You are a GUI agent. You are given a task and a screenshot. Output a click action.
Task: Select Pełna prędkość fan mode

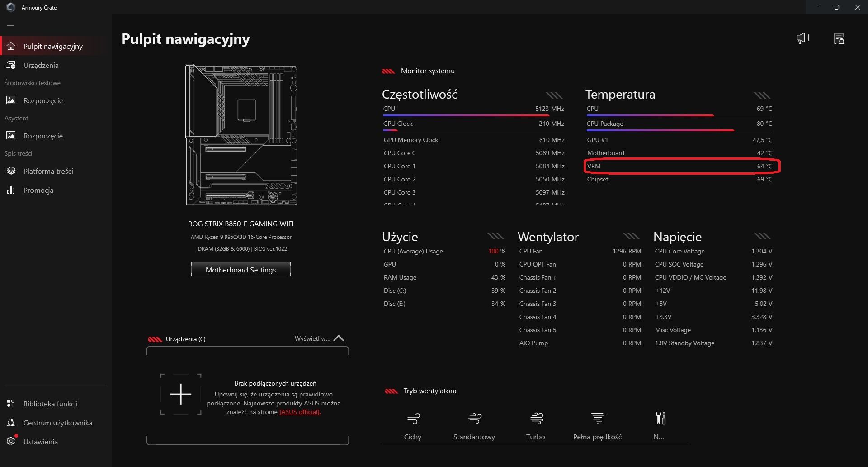pos(597,426)
